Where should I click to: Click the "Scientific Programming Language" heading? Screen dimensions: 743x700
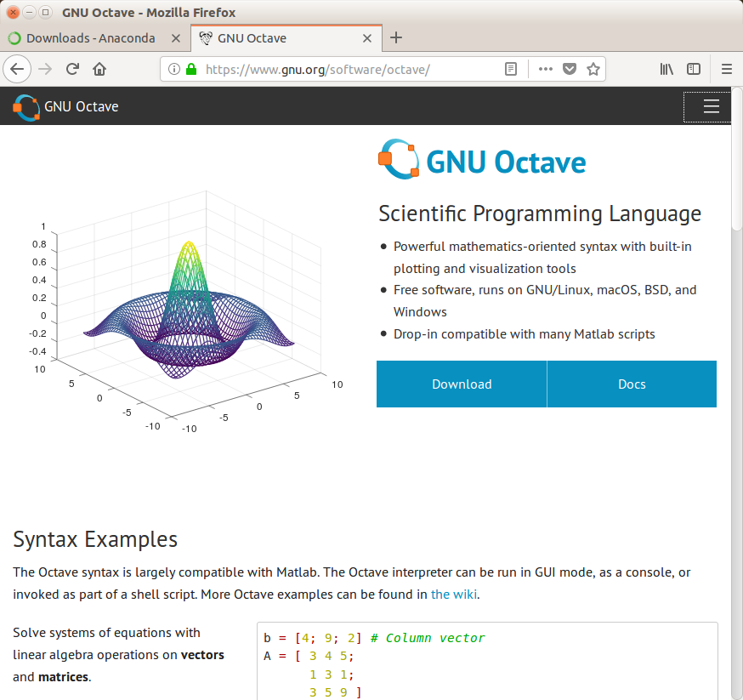[x=540, y=213]
